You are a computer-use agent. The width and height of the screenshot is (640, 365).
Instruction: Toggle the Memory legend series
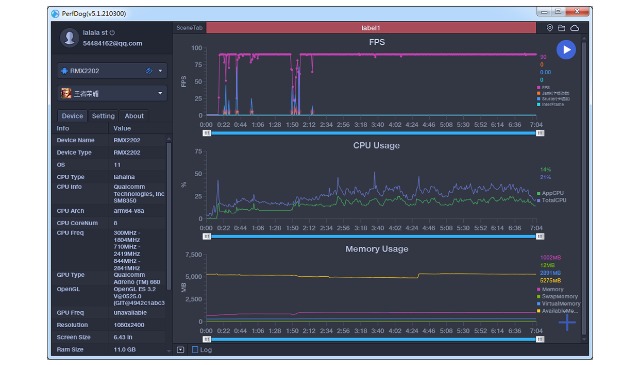click(x=550, y=289)
